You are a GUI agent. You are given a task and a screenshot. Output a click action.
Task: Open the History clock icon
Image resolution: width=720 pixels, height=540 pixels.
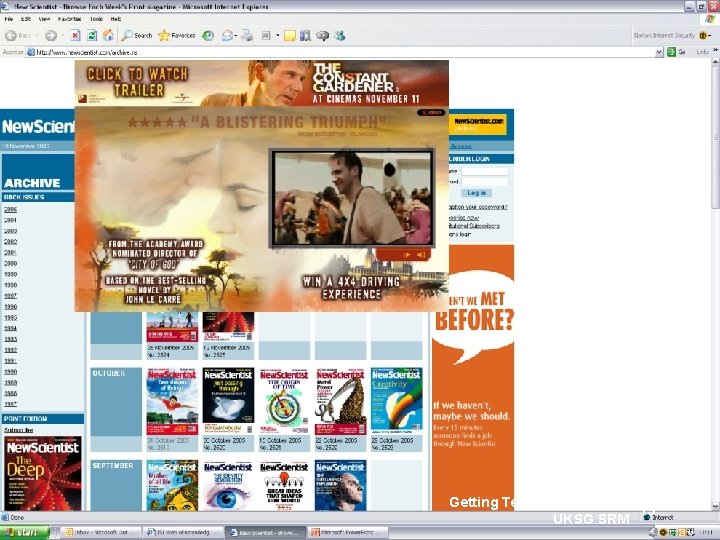pos(208,35)
